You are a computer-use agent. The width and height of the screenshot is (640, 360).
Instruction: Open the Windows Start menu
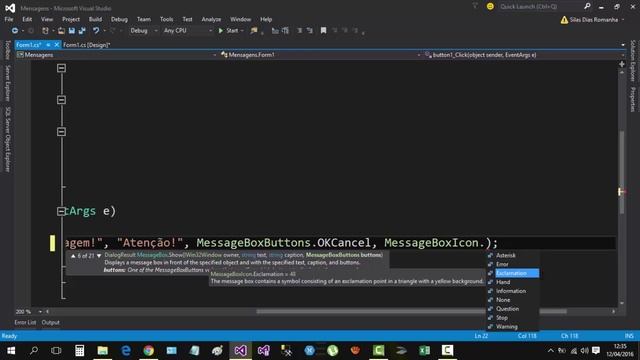[x=11, y=350]
